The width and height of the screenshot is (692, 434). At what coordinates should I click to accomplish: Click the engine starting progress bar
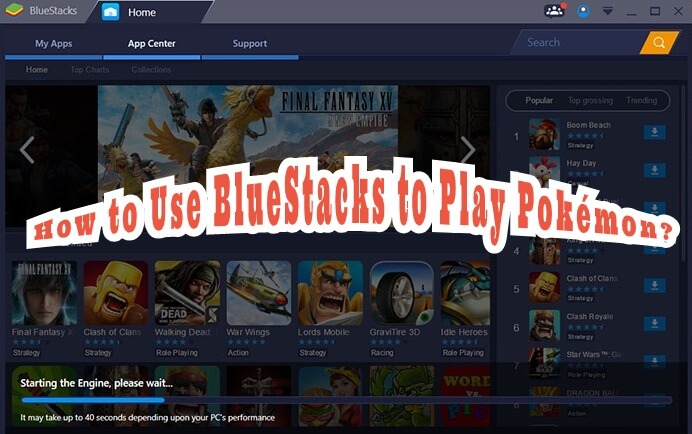[x=346, y=400]
